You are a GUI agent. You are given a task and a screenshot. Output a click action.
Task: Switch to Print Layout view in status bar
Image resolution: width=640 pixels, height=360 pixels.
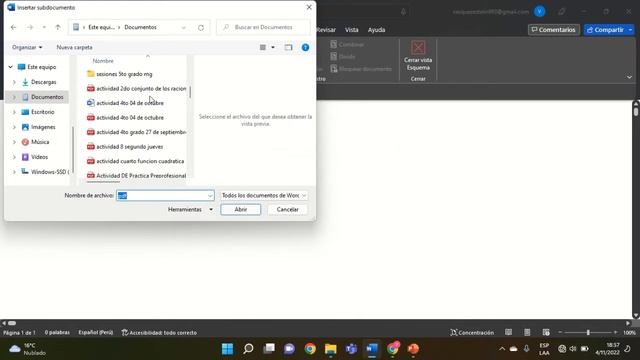coord(527,333)
